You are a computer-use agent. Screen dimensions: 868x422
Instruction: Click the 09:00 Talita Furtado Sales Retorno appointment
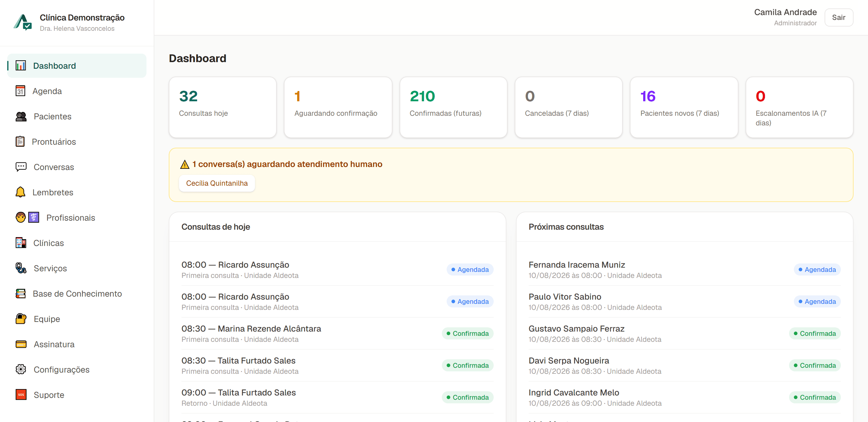point(337,397)
